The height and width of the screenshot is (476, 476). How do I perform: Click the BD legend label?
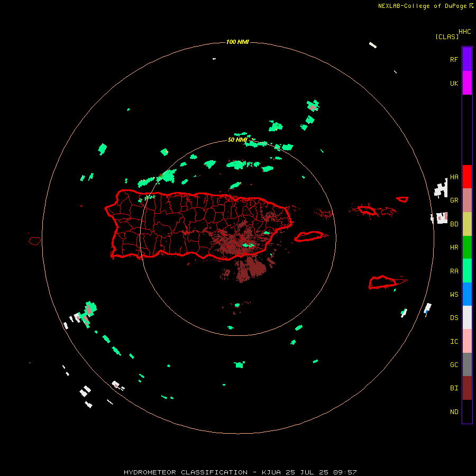(x=454, y=224)
